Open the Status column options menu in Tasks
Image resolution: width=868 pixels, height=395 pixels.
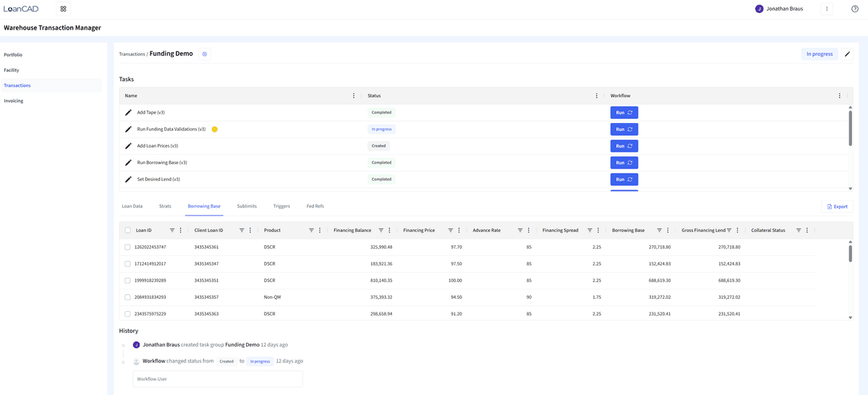pos(596,95)
